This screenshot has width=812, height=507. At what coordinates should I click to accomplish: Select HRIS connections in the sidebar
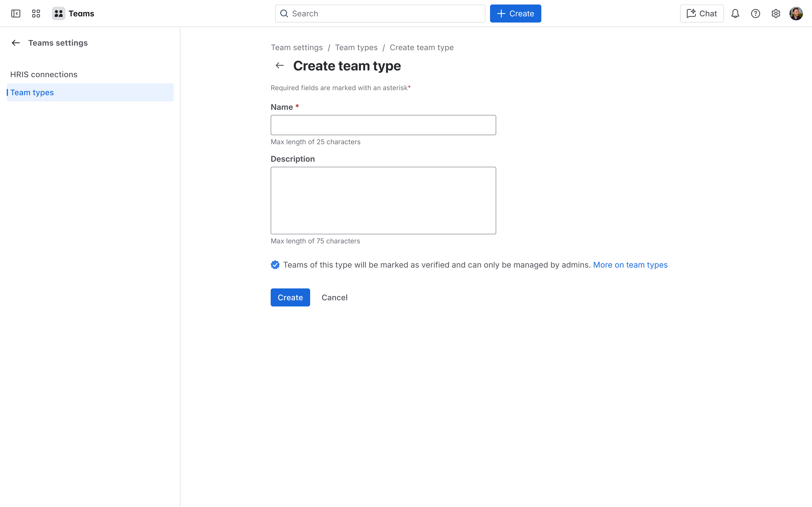pyautogui.click(x=44, y=74)
